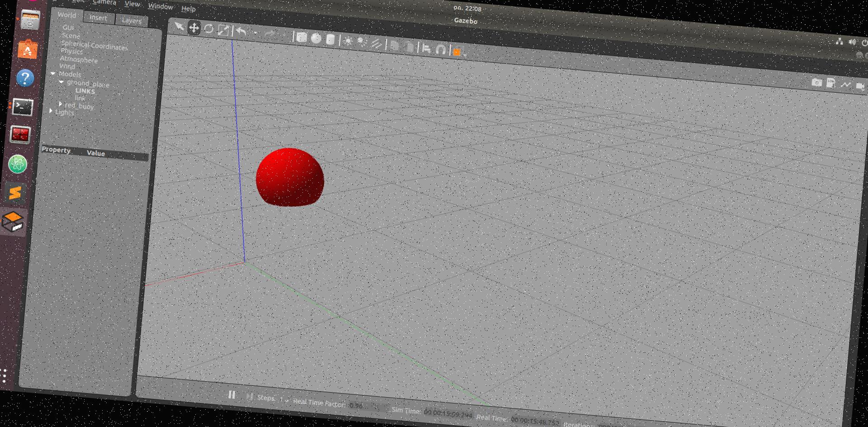Viewport: 868px width, 427px height.
Task: Switch to the Layers tab
Action: pyautogui.click(x=132, y=21)
